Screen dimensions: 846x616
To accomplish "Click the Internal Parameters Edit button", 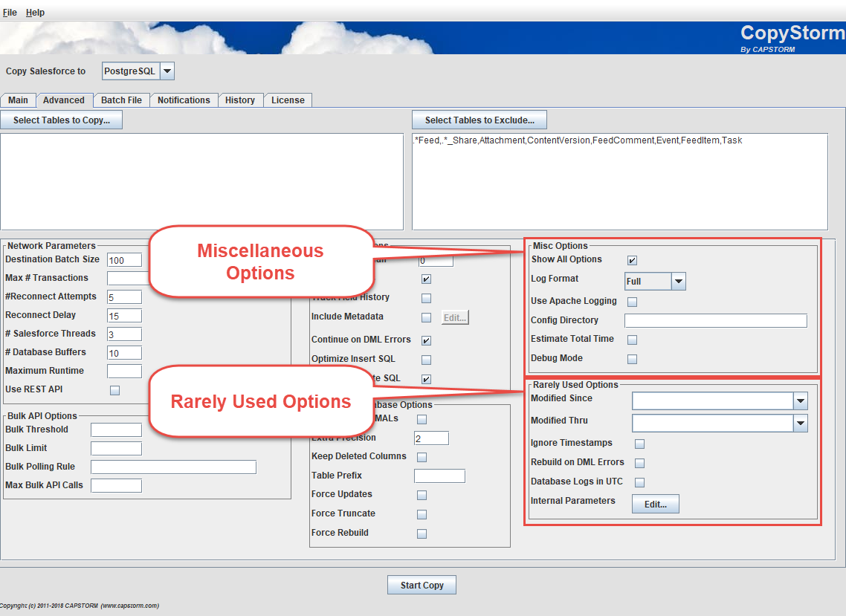I will [656, 505].
